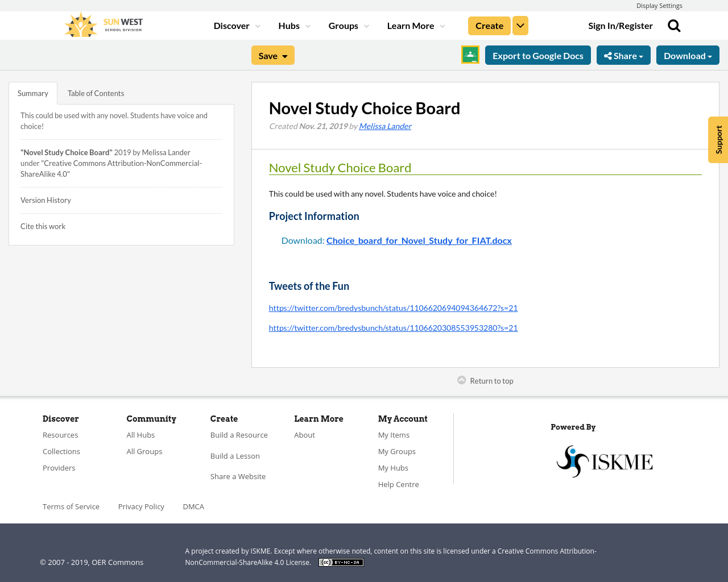
Task: Click the Creative Commons license badge
Action: point(341,562)
